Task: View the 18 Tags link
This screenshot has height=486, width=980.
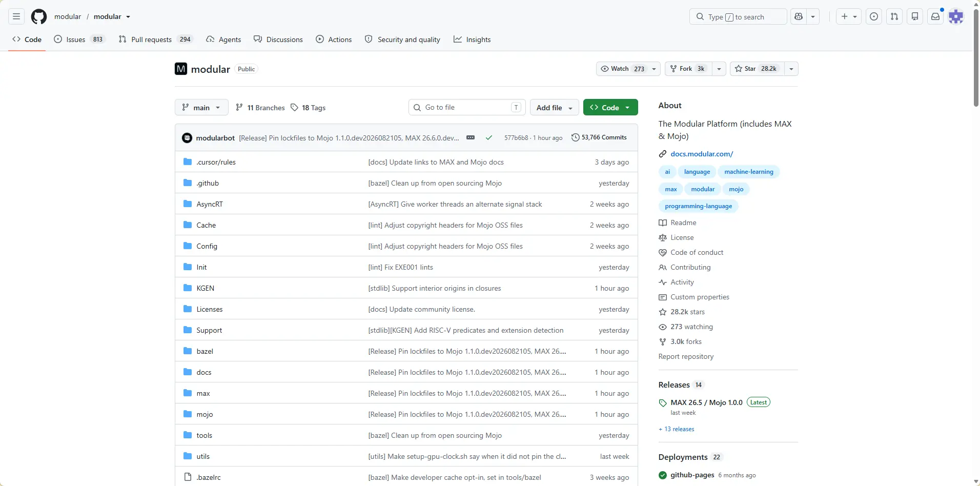Action: point(308,108)
